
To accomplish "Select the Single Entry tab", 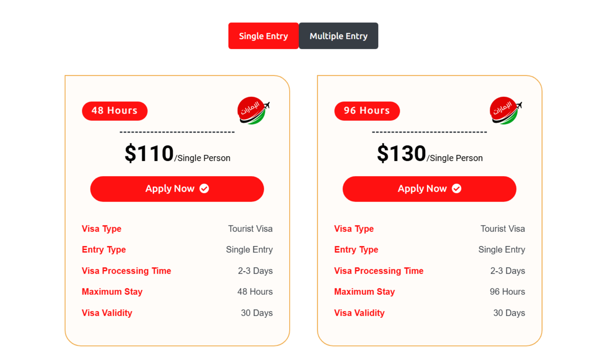I will point(263,36).
